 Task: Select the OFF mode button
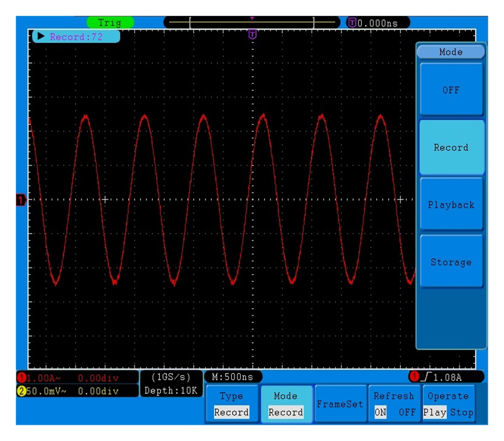coord(451,90)
